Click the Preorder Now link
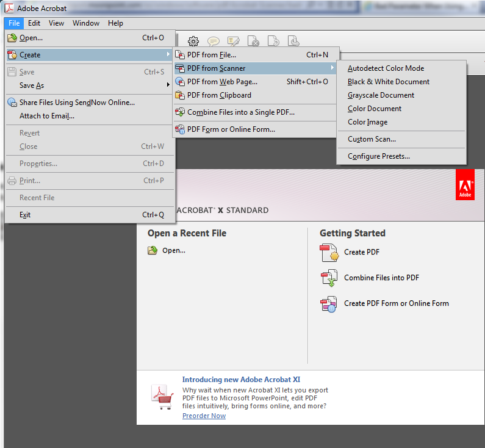Screen dimensions: 485x448 click(x=204, y=416)
